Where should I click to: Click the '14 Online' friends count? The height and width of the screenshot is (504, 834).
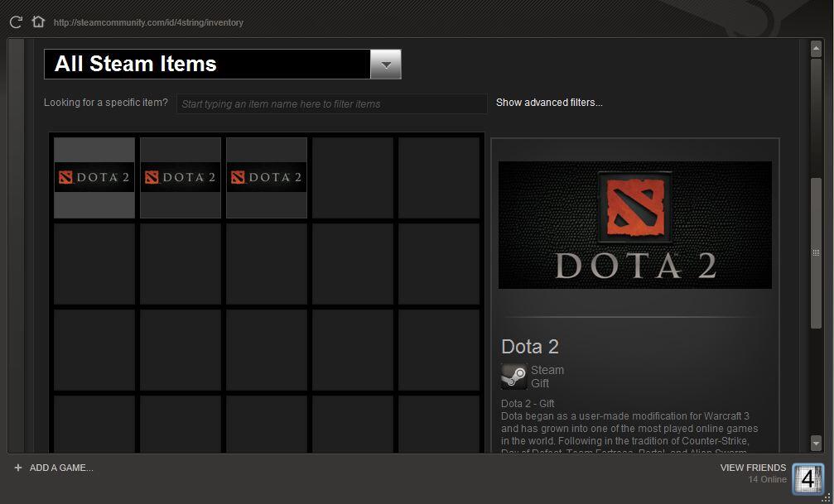tap(767, 479)
